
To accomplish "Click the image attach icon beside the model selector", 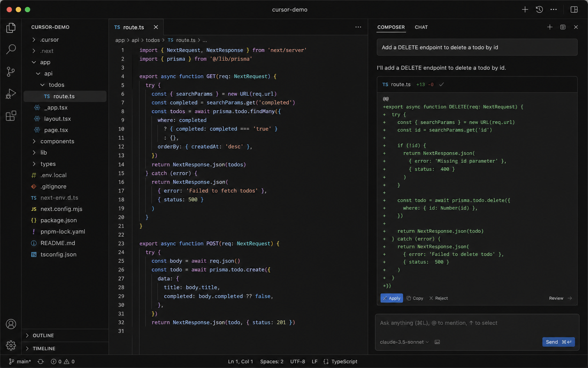I will [x=437, y=342].
